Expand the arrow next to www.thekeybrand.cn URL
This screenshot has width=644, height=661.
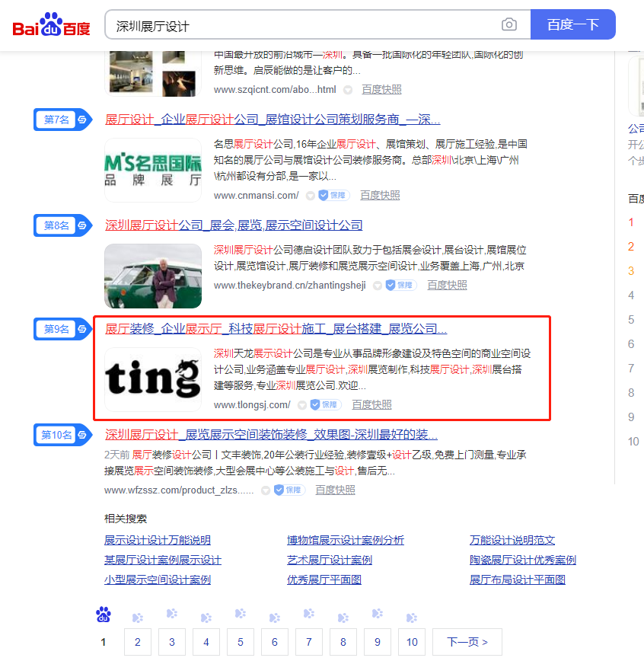tap(378, 286)
